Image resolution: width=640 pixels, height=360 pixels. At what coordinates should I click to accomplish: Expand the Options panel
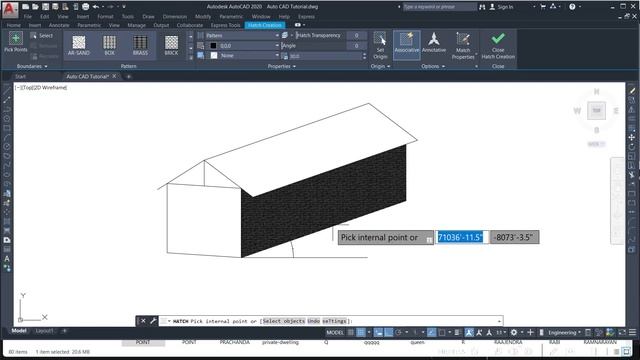433,66
